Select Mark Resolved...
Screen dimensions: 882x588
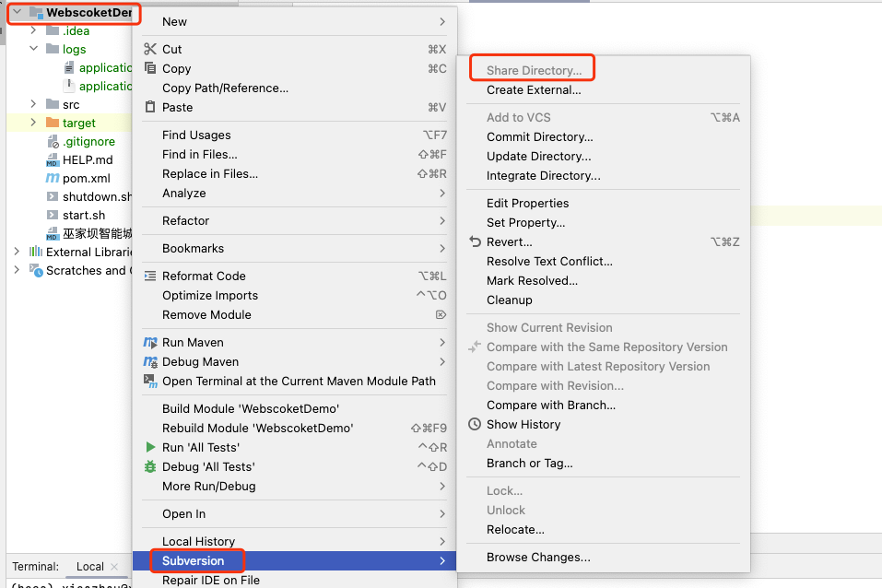pyautogui.click(x=532, y=280)
